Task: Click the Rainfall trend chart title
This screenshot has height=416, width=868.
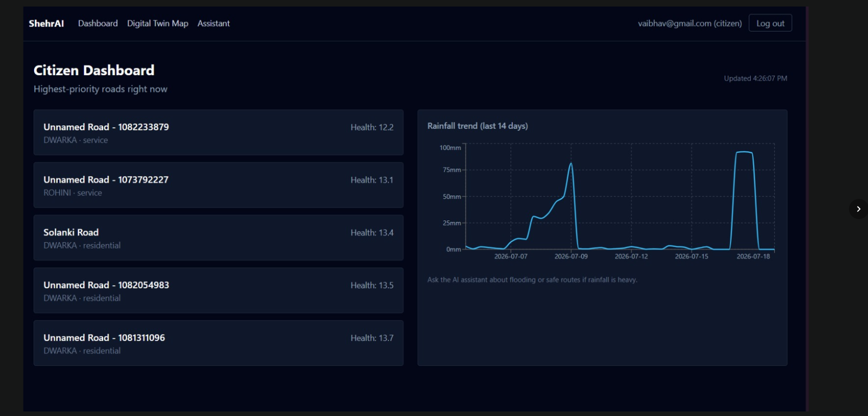Action: pyautogui.click(x=478, y=126)
